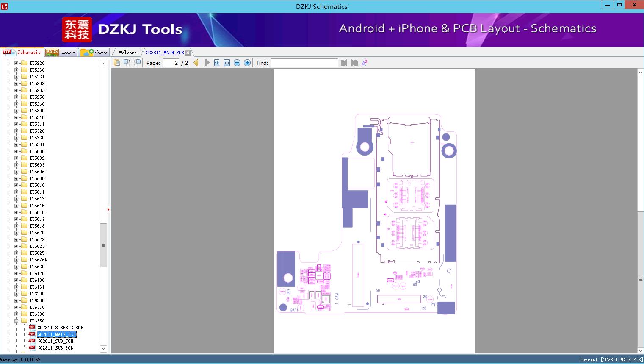Open GC2811_SC6531C_SCH schematic file
644x364 pixels.
click(60, 328)
